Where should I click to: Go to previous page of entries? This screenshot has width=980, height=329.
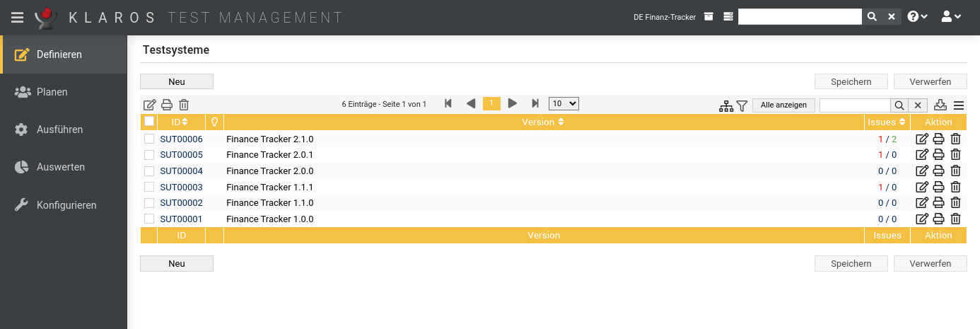470,103
